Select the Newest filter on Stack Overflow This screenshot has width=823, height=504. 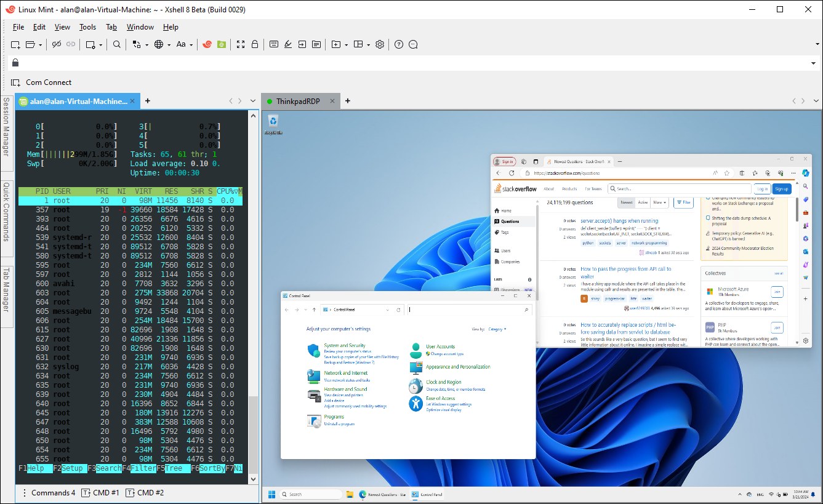pos(627,202)
